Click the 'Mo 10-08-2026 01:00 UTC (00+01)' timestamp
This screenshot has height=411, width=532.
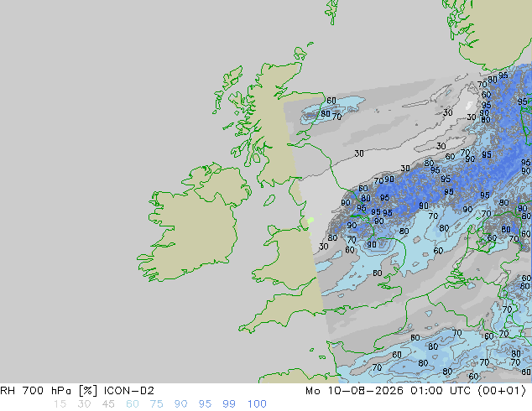[x=416, y=391]
